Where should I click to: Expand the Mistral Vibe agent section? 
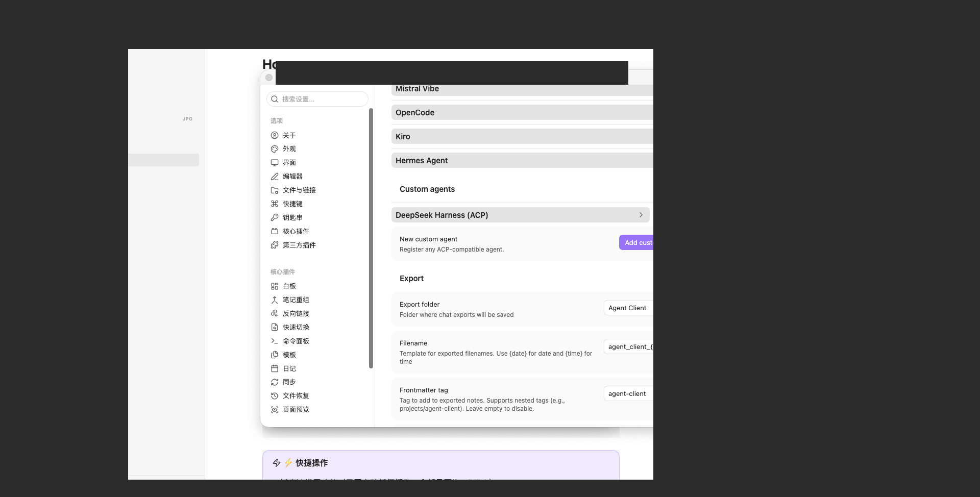point(522,89)
